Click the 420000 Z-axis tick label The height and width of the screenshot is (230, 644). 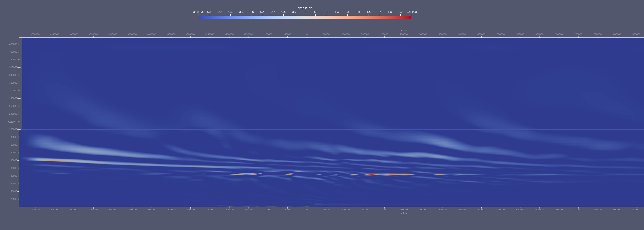point(13,44)
